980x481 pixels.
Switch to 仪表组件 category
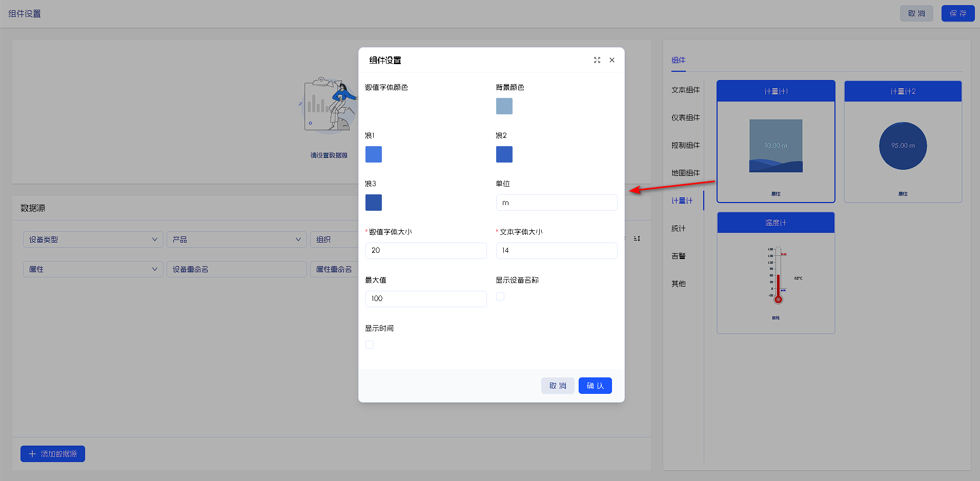tap(685, 117)
